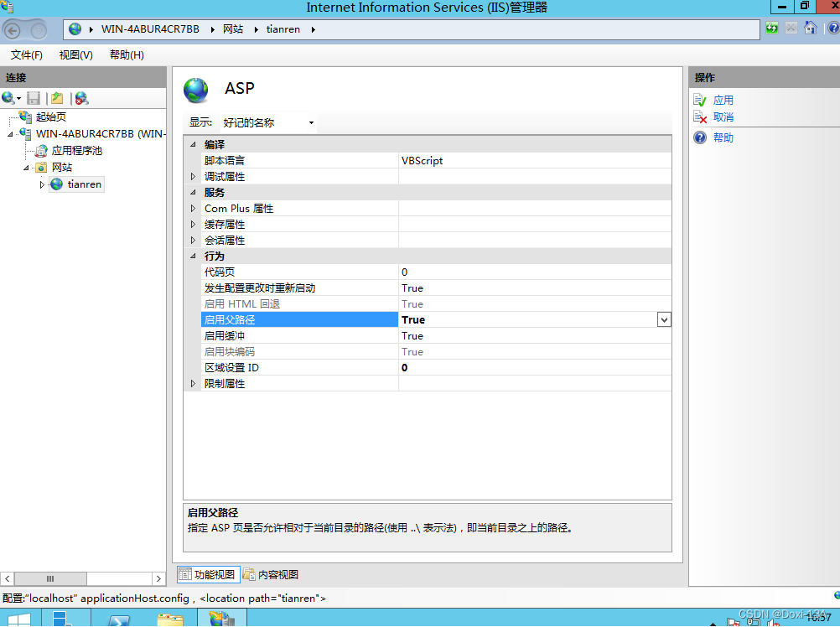Screen dimensions: 840x627
Task: Select server node WIN-4ABUR4CR7BB in tree
Action: (101, 134)
